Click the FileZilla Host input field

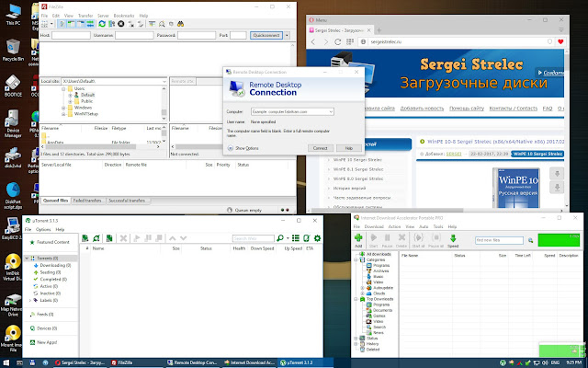(x=71, y=35)
